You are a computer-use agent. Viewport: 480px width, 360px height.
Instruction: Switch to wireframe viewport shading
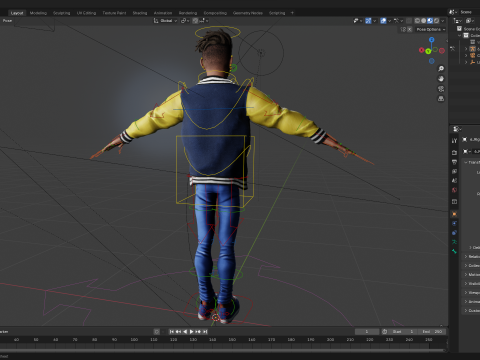click(x=417, y=21)
